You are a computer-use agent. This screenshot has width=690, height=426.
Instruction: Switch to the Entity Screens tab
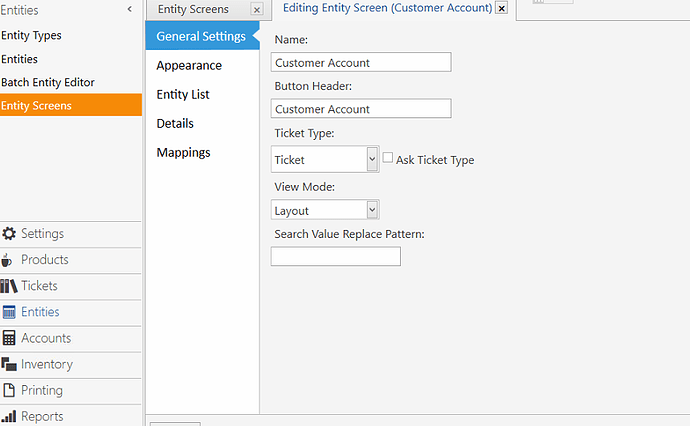click(x=193, y=9)
